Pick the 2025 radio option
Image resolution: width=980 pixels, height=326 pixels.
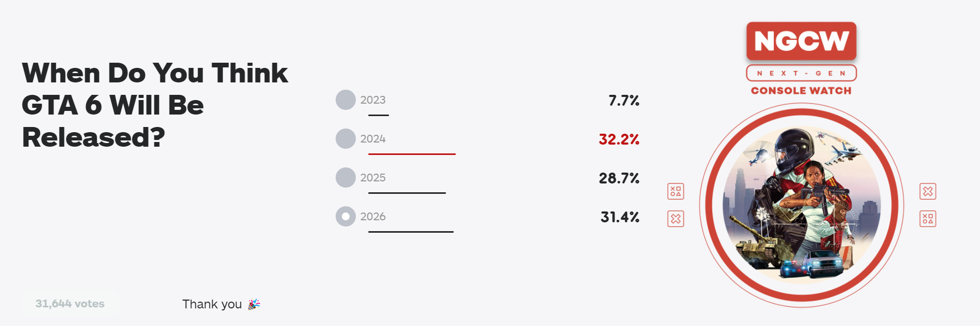(345, 178)
